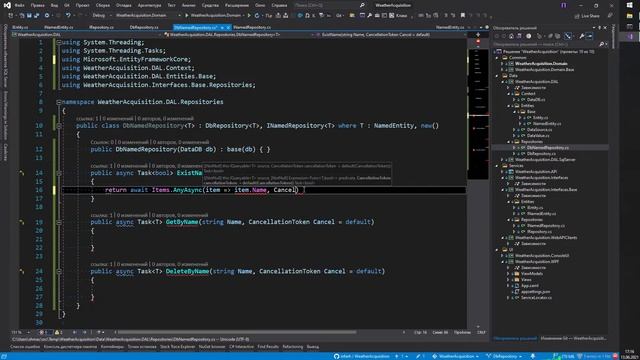Open the Windows Start button

click(629, 5)
